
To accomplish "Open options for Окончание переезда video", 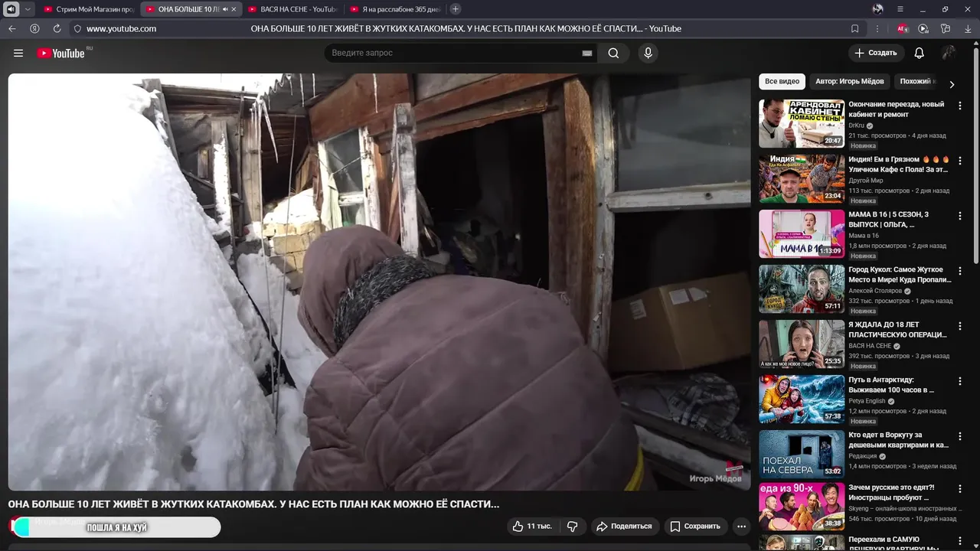I will coord(960,106).
